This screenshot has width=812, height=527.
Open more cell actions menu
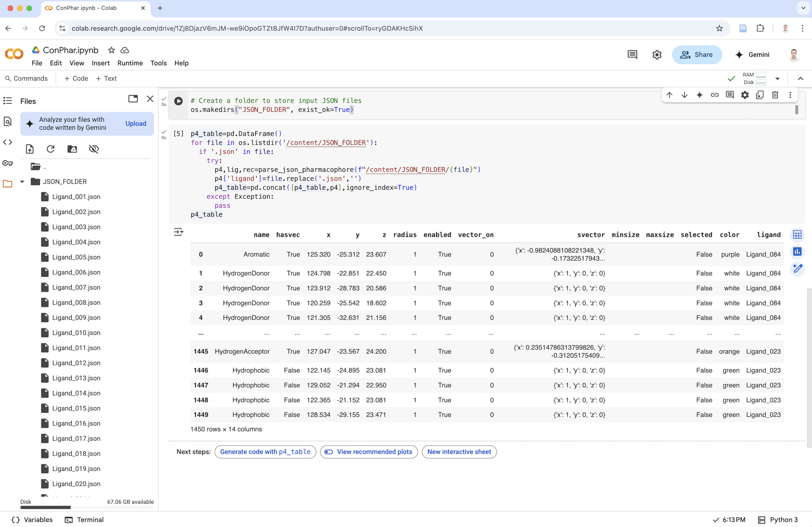pyautogui.click(x=790, y=95)
